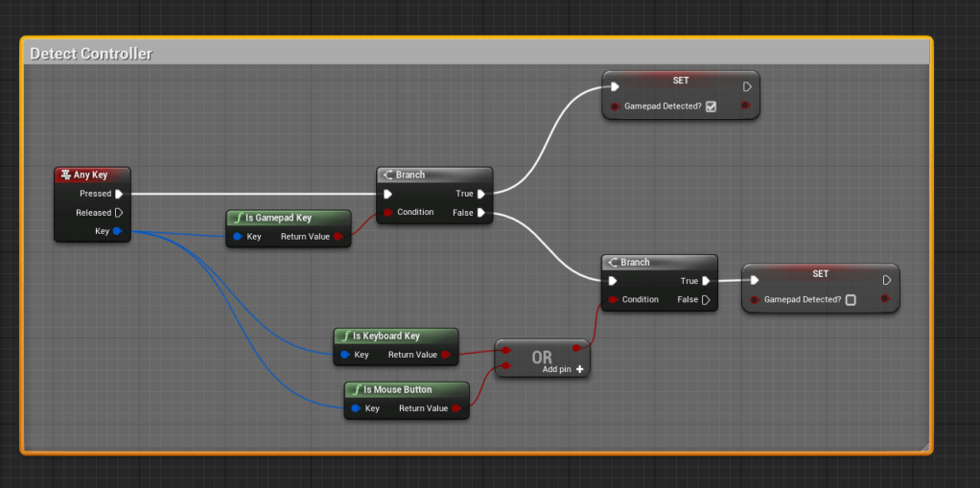Click the Any Key event node icon

pyautogui.click(x=65, y=175)
